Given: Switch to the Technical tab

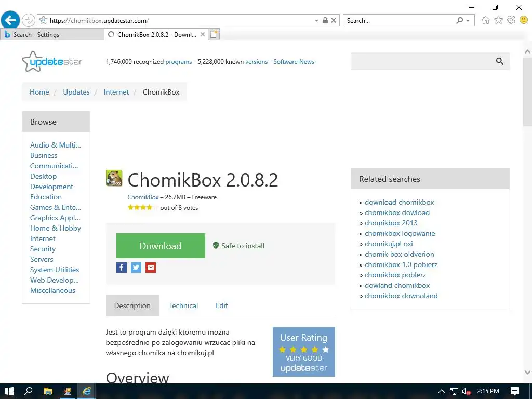Looking at the screenshot, I should pyautogui.click(x=183, y=305).
